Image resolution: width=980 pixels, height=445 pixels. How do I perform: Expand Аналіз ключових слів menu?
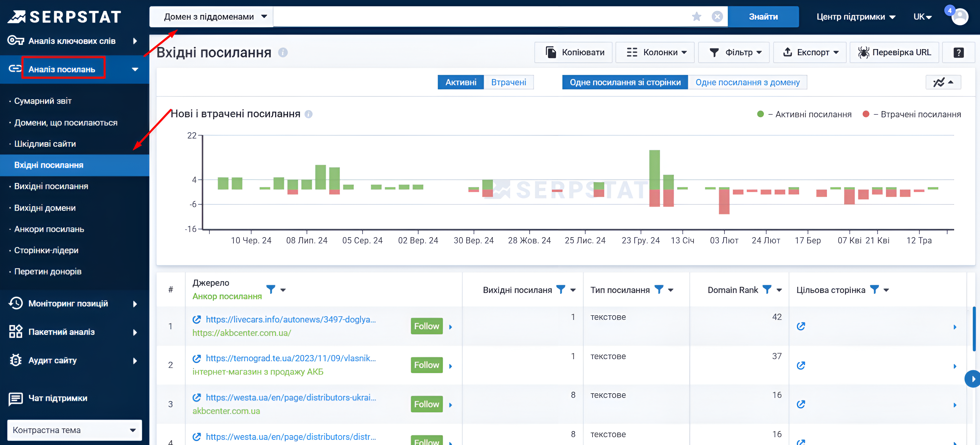coord(75,41)
